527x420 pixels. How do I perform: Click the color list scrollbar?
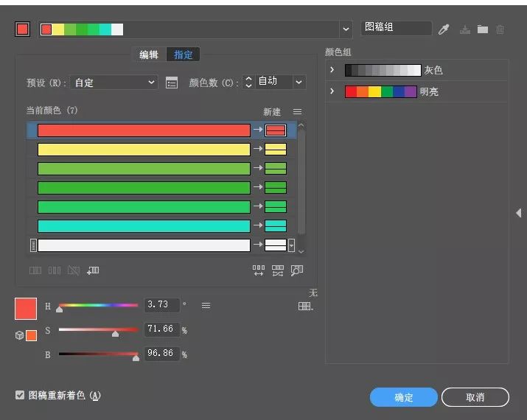301,183
